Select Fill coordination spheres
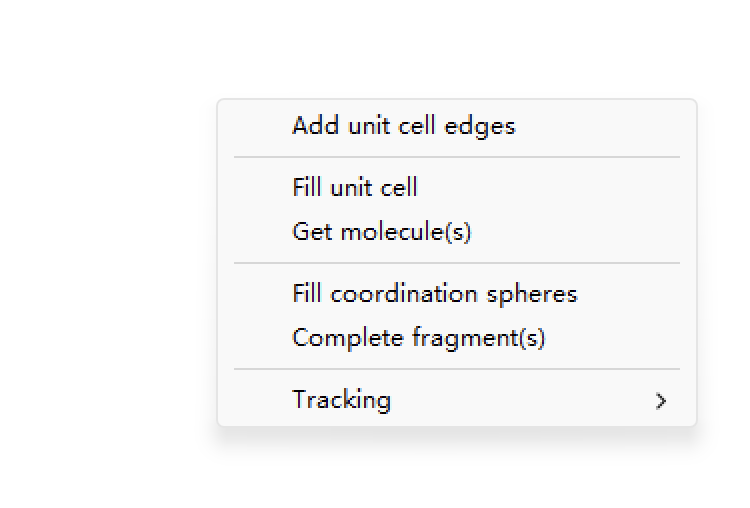 [x=434, y=294]
